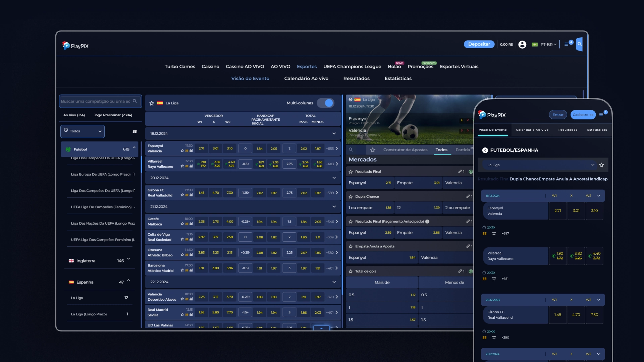This screenshot has height=362, width=644.
Task: Collapse mobile 20.12.2024 date header
Action: (x=599, y=300)
